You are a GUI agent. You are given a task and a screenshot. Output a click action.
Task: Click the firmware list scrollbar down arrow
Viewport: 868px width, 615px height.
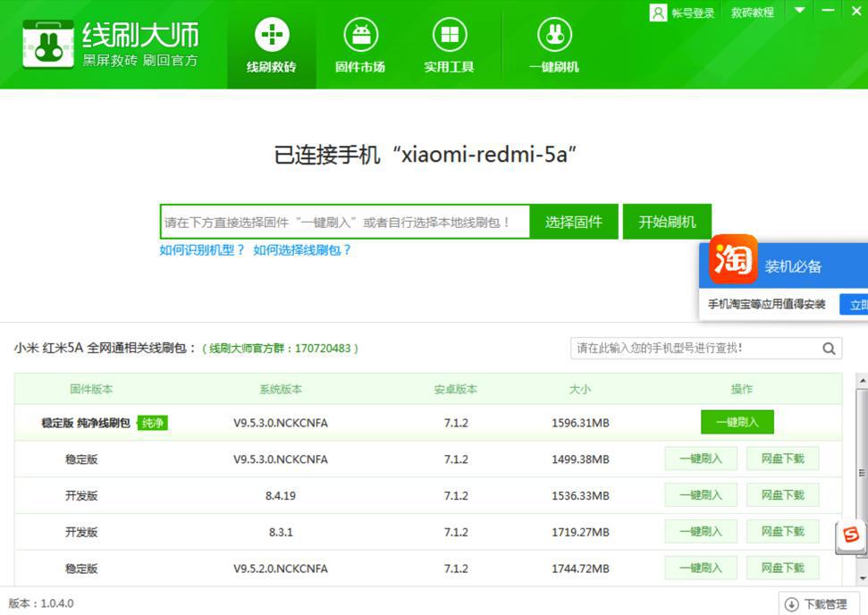pyautogui.click(x=862, y=578)
